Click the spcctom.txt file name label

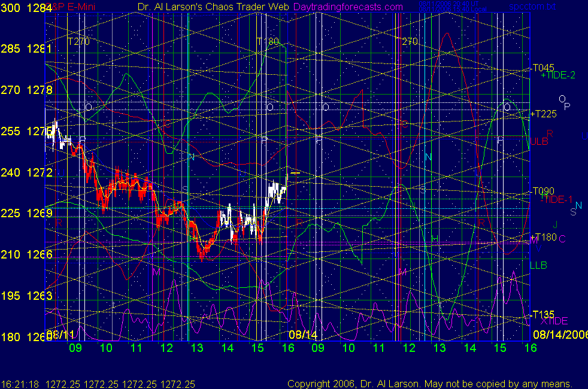click(532, 7)
